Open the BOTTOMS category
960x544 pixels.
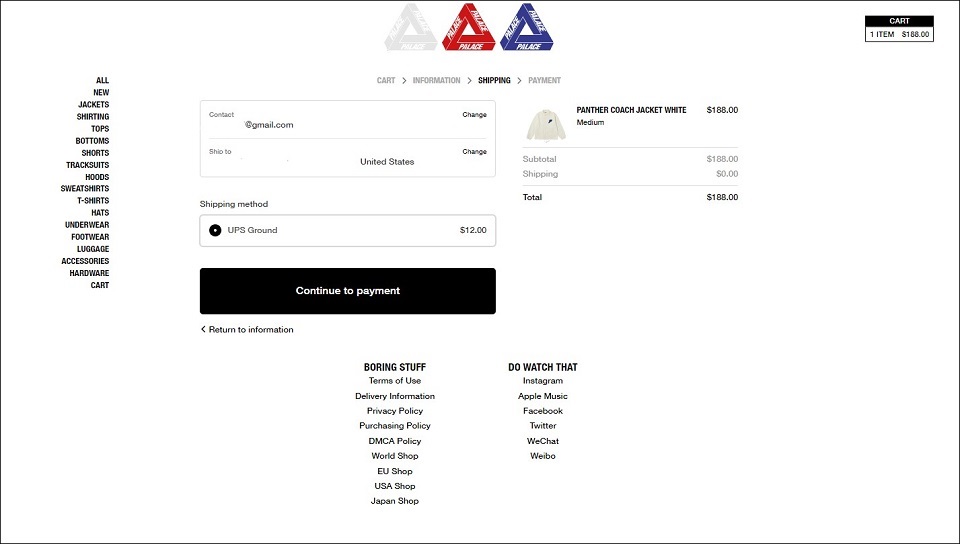pos(92,141)
